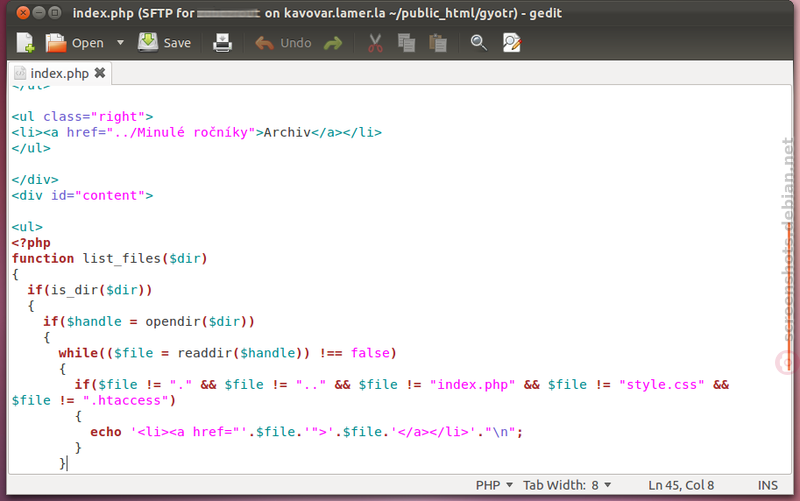Image resolution: width=800 pixels, height=501 pixels.
Task: Cut selection using scissors icon
Action: coord(375,43)
